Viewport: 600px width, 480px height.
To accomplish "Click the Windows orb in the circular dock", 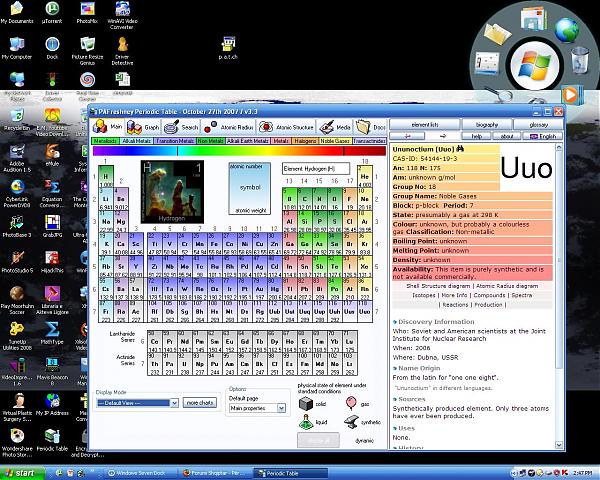I will pyautogui.click(x=534, y=65).
